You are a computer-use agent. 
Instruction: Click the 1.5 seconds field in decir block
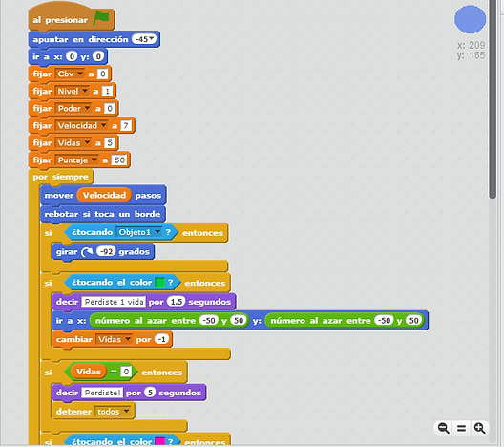click(x=177, y=302)
